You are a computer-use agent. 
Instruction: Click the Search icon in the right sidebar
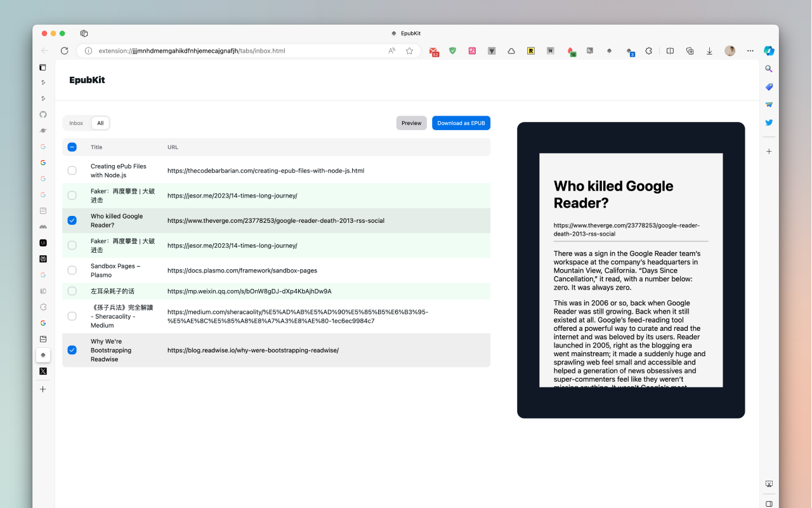[x=768, y=69]
